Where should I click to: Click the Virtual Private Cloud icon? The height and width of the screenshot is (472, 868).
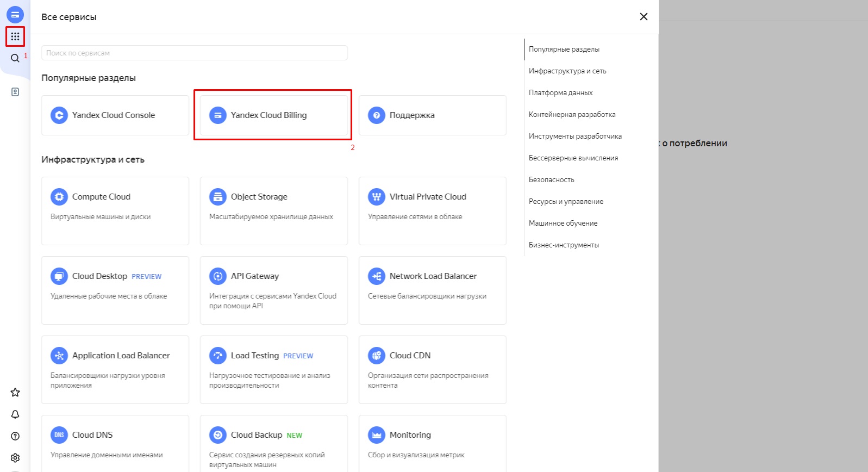377,197
